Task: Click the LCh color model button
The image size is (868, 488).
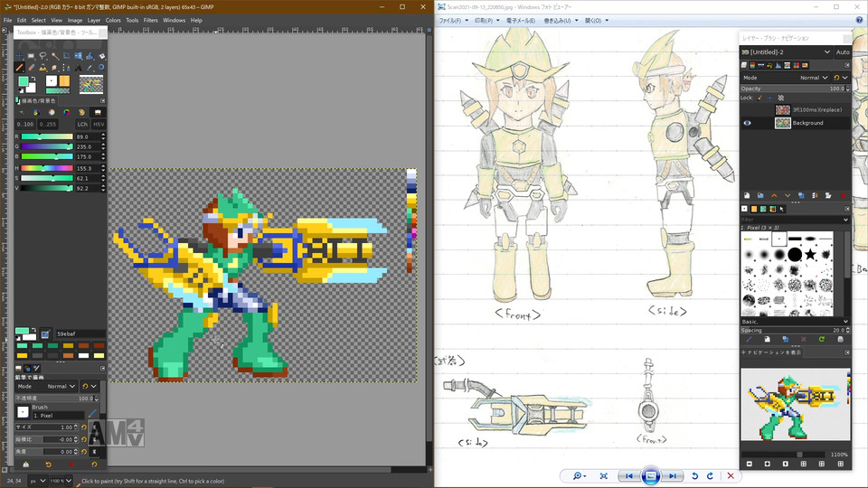Action: 82,124
